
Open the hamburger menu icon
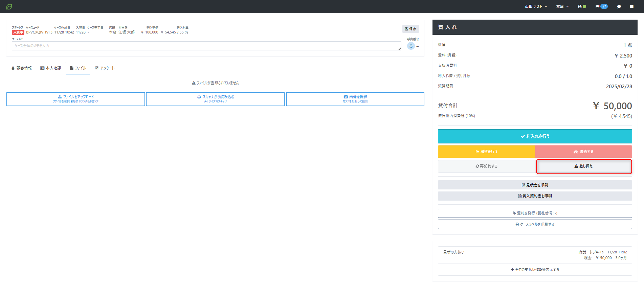point(631,6)
